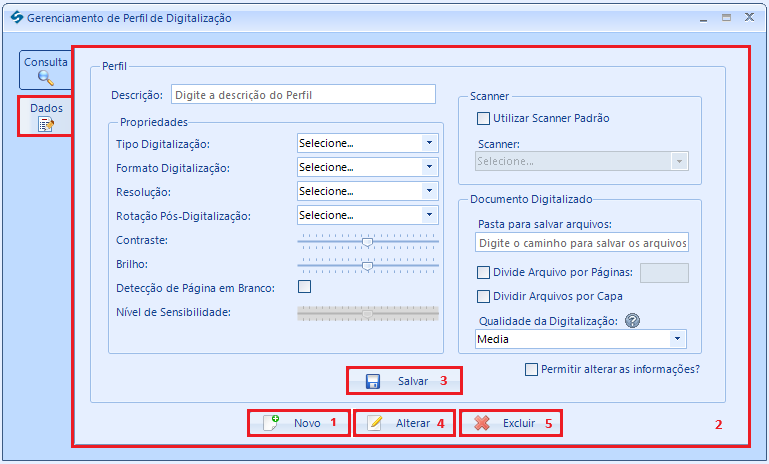
Task: Click the document icon in Dados tab
Action: (x=45, y=124)
